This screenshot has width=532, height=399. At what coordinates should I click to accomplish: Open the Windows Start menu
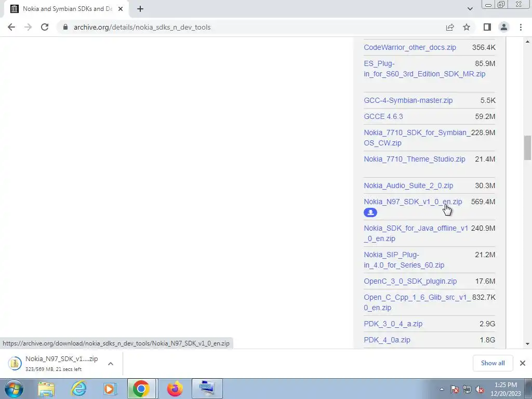(x=14, y=389)
